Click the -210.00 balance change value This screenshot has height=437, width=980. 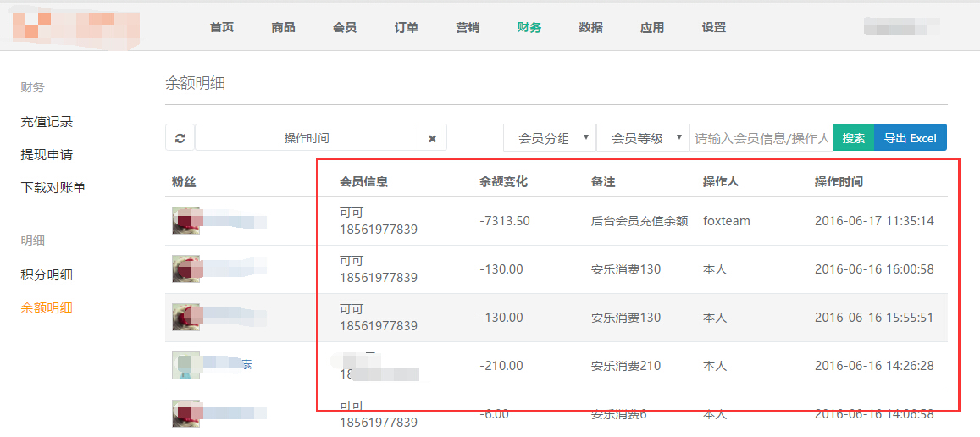pyautogui.click(x=501, y=365)
